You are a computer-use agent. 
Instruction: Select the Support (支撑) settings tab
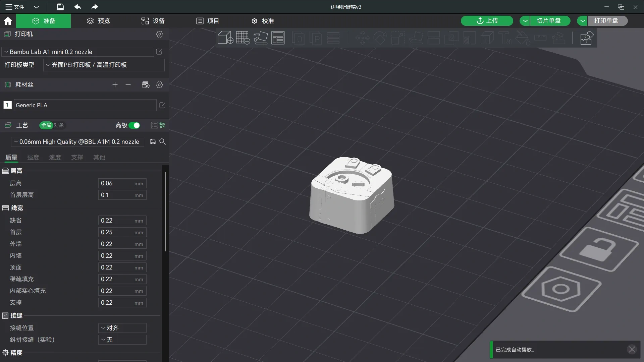[77, 157]
